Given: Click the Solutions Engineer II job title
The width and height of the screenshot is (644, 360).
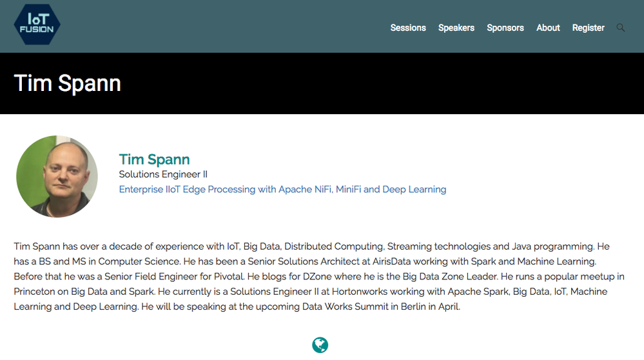Looking at the screenshot, I should [x=163, y=174].
